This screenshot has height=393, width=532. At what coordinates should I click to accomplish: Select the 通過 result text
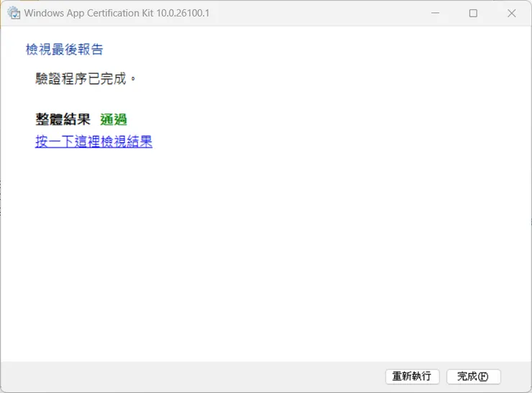pyautogui.click(x=114, y=119)
